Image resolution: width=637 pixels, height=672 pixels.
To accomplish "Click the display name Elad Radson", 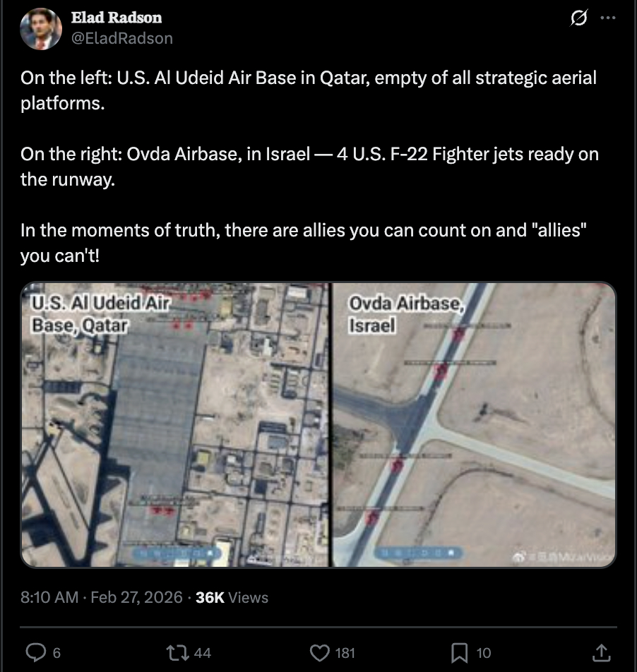I will pos(117,18).
